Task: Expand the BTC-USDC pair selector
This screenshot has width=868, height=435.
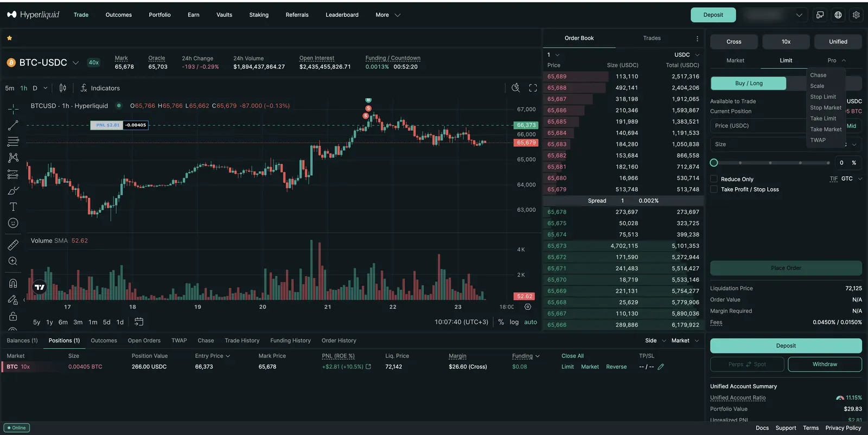Action: [75, 63]
